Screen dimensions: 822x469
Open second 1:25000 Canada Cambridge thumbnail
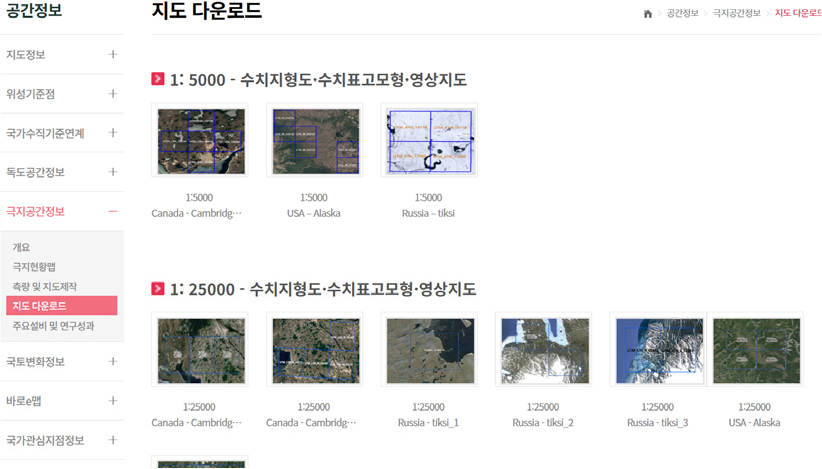tap(315, 350)
